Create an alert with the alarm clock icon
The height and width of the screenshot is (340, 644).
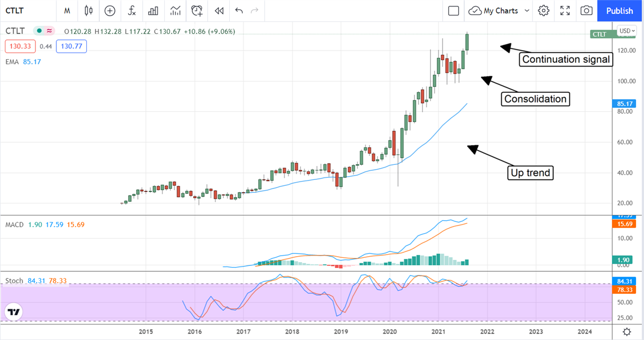(x=197, y=11)
